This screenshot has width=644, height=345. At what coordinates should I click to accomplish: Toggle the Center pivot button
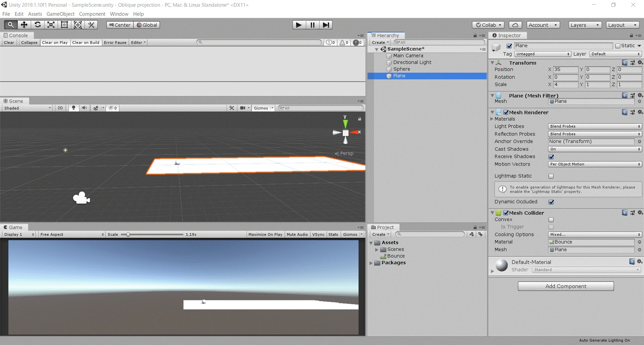click(x=120, y=25)
